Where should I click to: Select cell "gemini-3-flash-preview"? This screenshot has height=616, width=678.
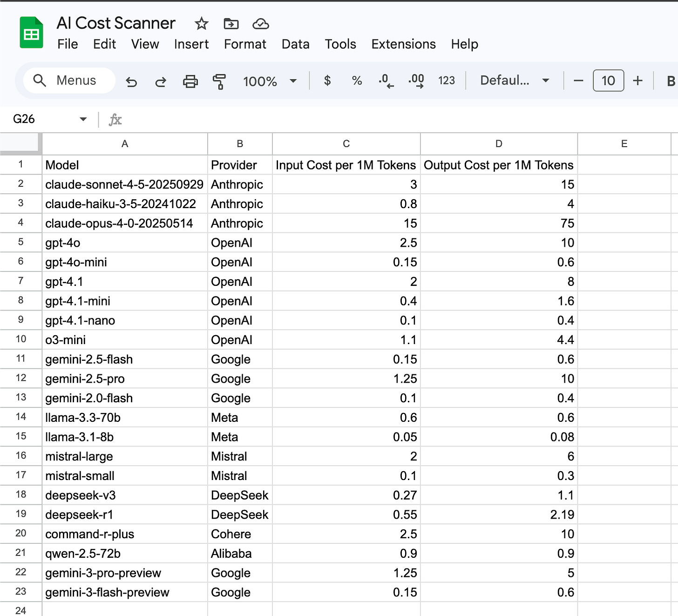125,592
